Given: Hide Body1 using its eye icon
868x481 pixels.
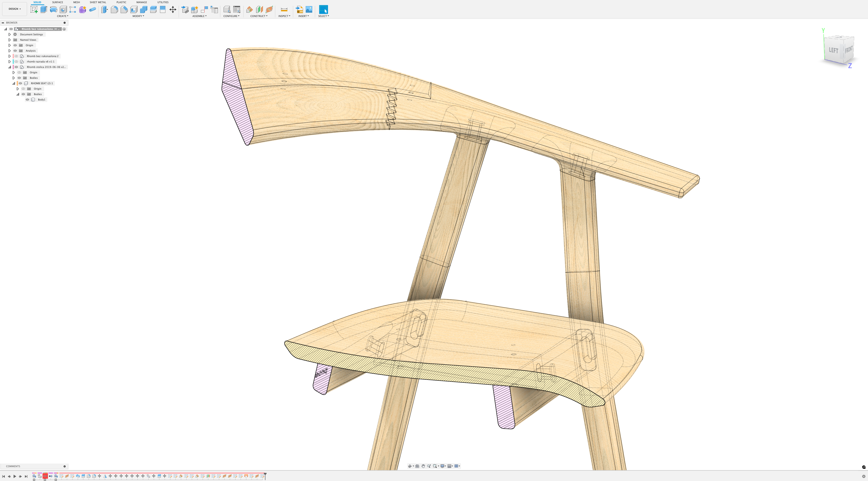Looking at the screenshot, I should [27, 100].
